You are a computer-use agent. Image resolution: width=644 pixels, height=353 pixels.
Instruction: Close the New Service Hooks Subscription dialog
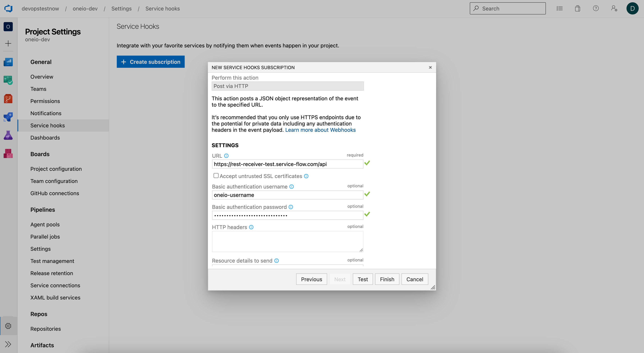(430, 67)
